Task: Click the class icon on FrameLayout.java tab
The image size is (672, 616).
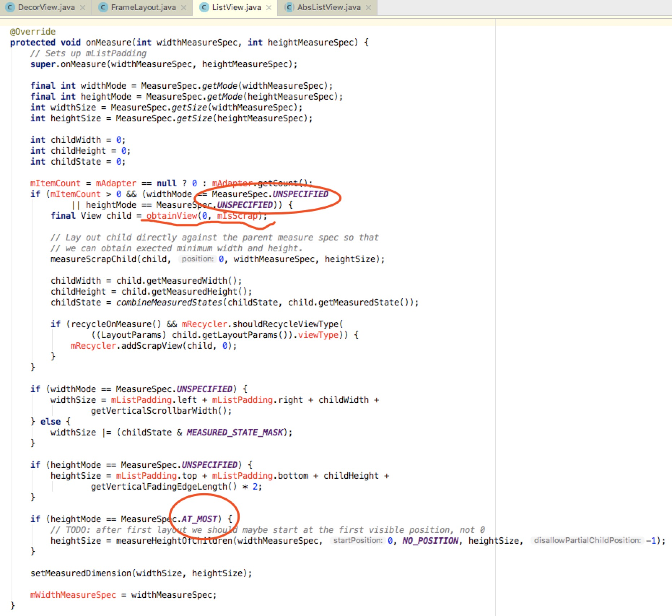Action: coord(104,7)
